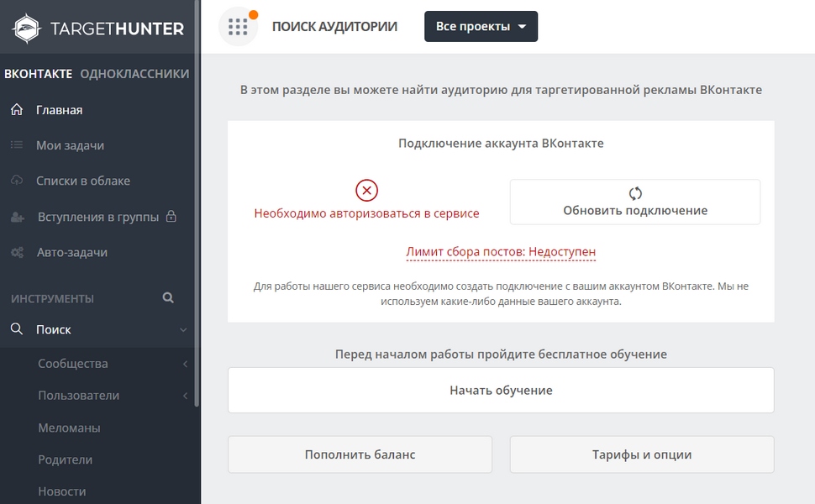This screenshot has width=815, height=504.
Task: Click the Подключение аккаунта ВКонтакте heading
Action: point(501,144)
